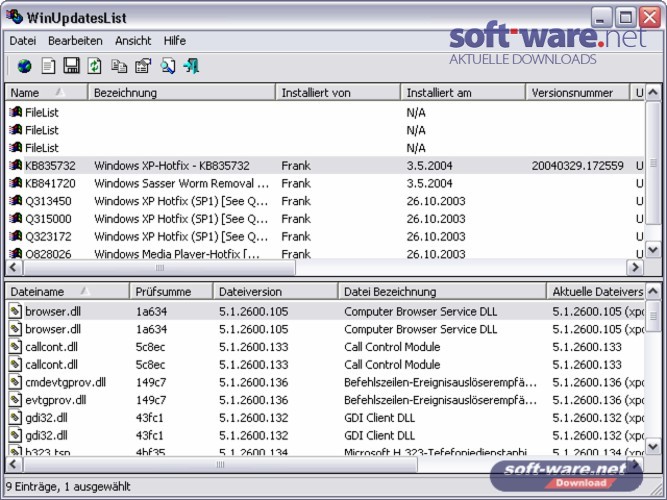Screen dimensions: 667x500
Task: Sort by the Prüfsumme column header
Action: (171, 291)
